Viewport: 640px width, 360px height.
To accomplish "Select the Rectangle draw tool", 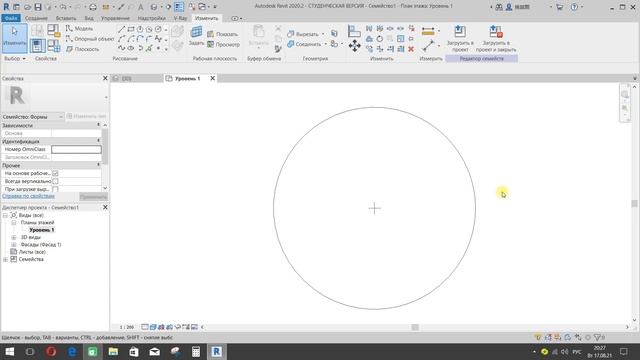I will coord(131,29).
